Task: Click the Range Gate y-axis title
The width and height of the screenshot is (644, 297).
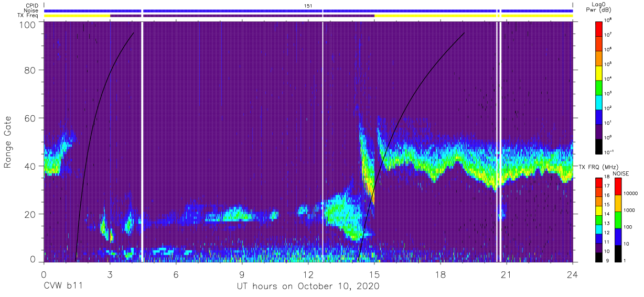Action: 8,141
